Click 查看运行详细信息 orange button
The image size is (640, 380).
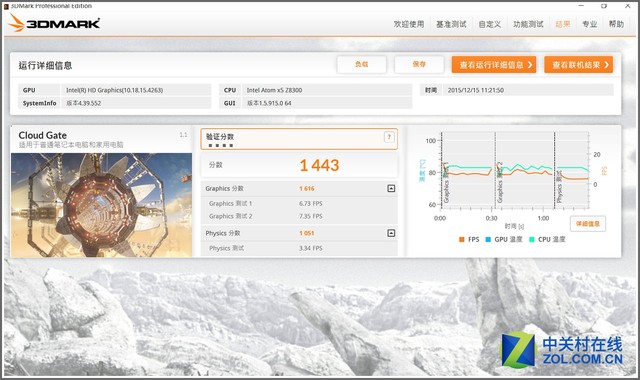(494, 64)
